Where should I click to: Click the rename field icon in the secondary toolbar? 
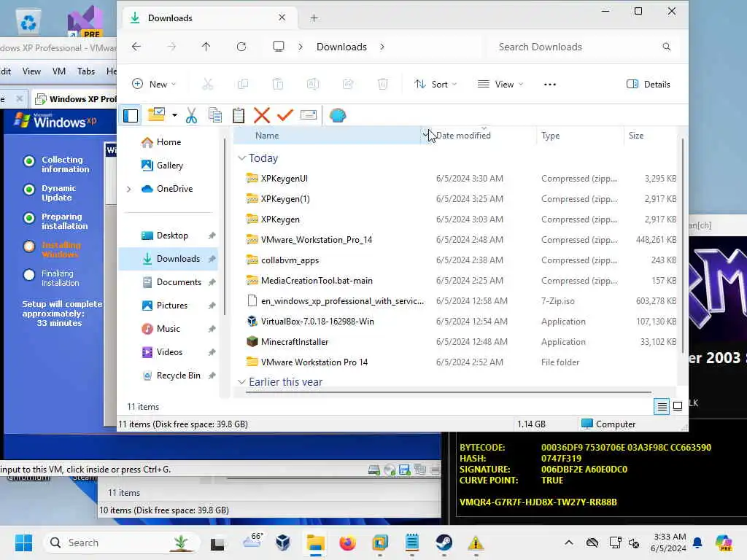[x=309, y=115]
